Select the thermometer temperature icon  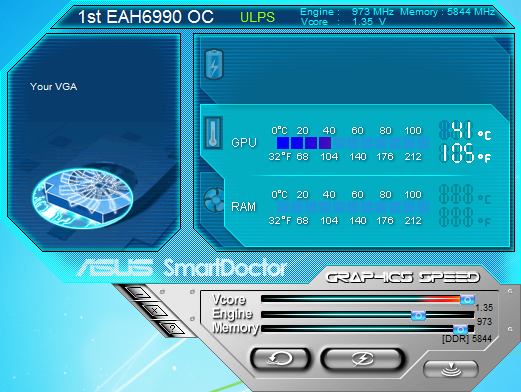tap(213, 133)
